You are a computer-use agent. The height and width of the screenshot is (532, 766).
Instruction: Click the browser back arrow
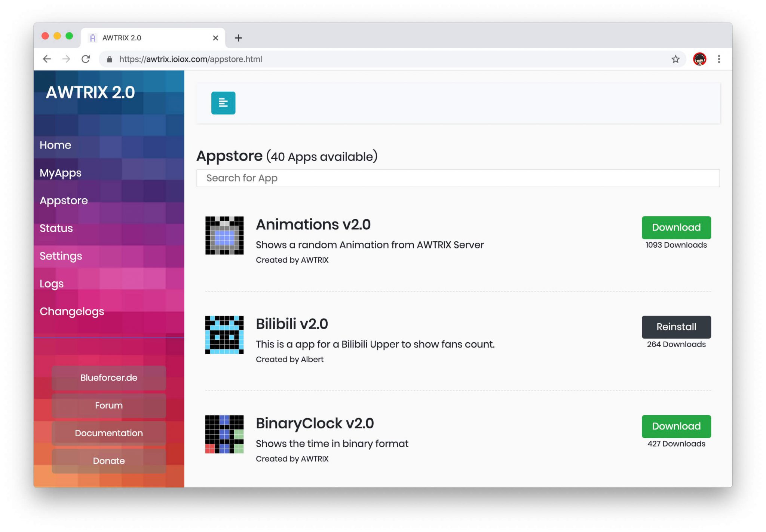[x=47, y=59]
